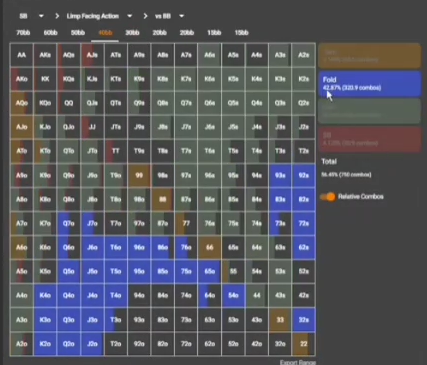Select the J2o hand cell
This screenshot has width=427, height=365.
92,344
